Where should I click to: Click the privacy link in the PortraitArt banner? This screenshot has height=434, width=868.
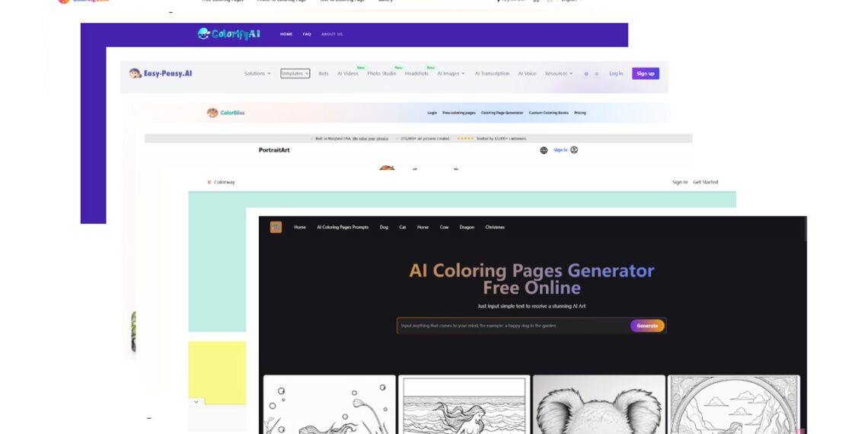tap(370, 139)
